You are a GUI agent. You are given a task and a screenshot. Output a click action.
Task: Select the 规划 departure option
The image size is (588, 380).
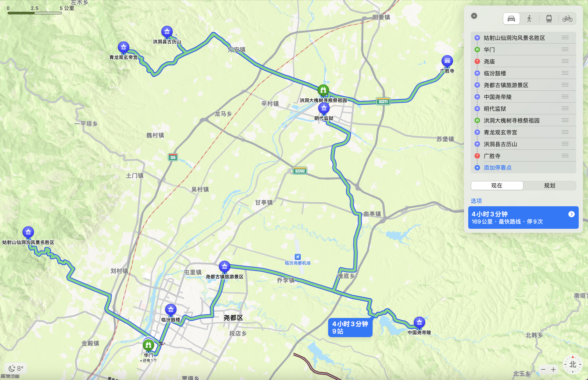click(549, 186)
